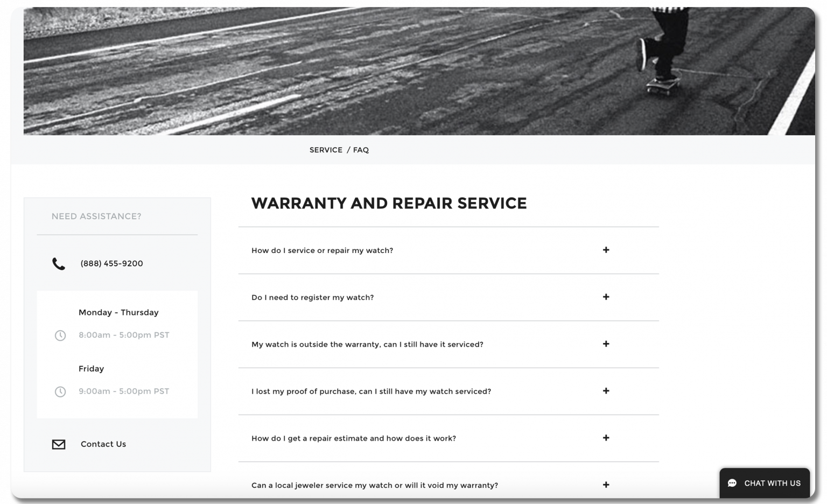Click the phone handset icon
This screenshot has height=504, width=827.
pyautogui.click(x=58, y=263)
